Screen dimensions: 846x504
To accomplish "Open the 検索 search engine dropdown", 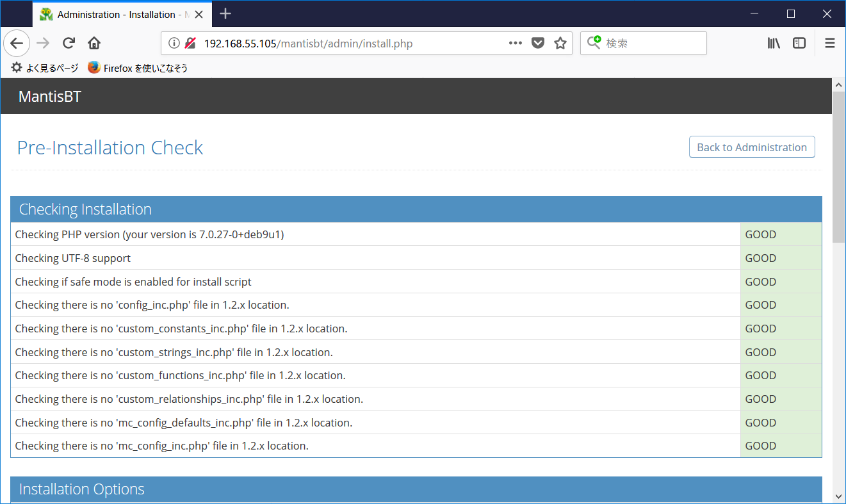I will pos(594,43).
